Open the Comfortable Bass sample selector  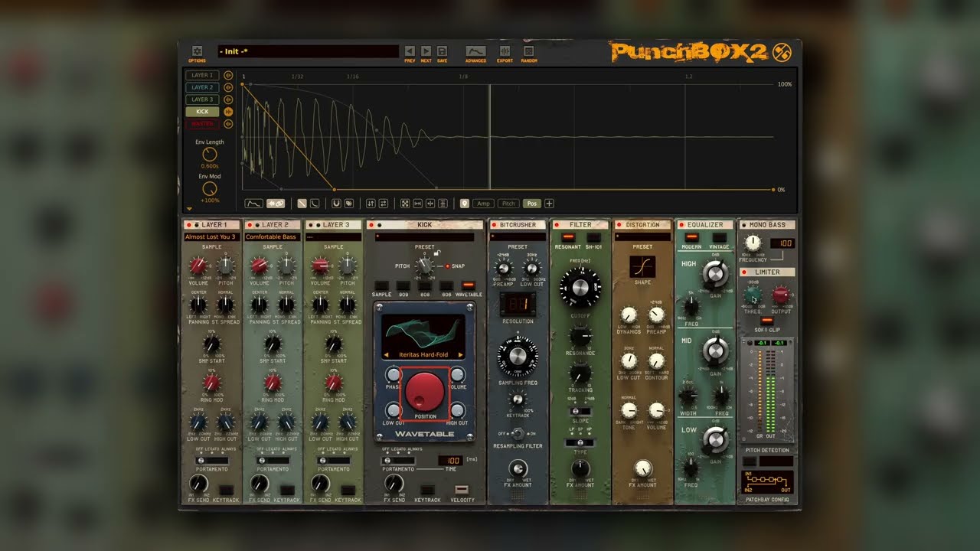pyautogui.click(x=273, y=237)
